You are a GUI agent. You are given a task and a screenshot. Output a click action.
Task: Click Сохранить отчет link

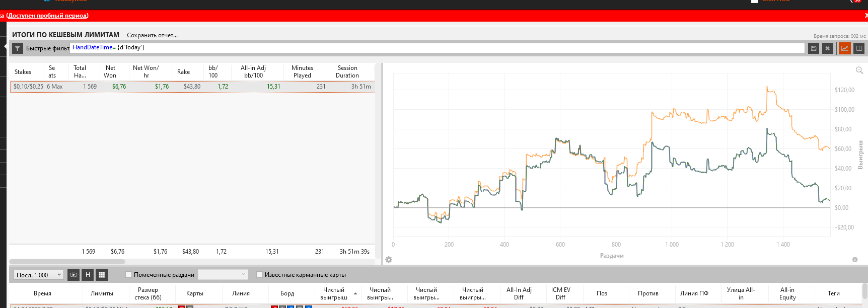(152, 35)
